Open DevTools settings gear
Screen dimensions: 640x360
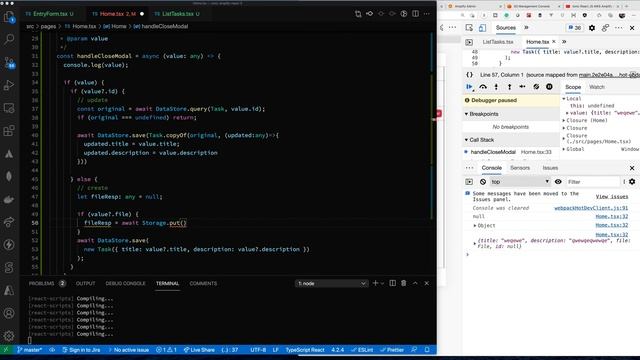tap(592, 28)
